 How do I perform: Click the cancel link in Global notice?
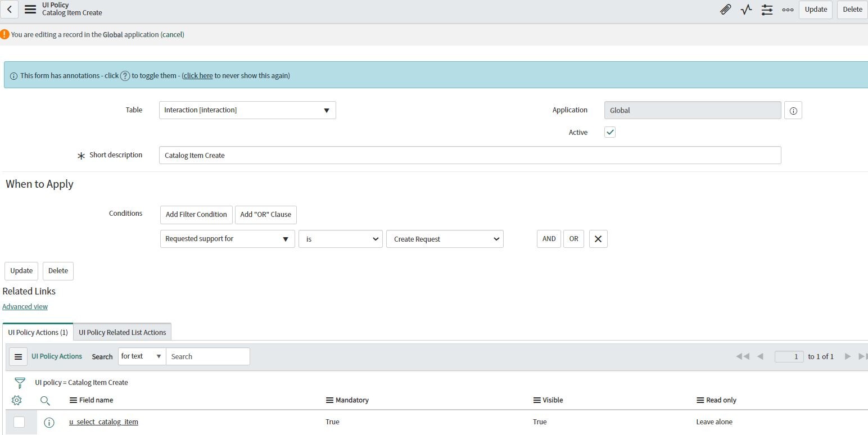pos(173,35)
